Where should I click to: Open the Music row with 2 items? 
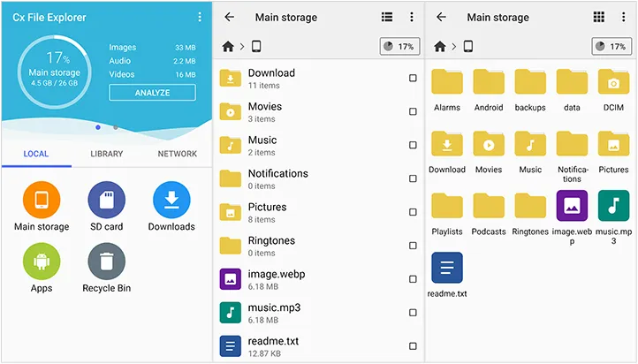click(x=319, y=145)
